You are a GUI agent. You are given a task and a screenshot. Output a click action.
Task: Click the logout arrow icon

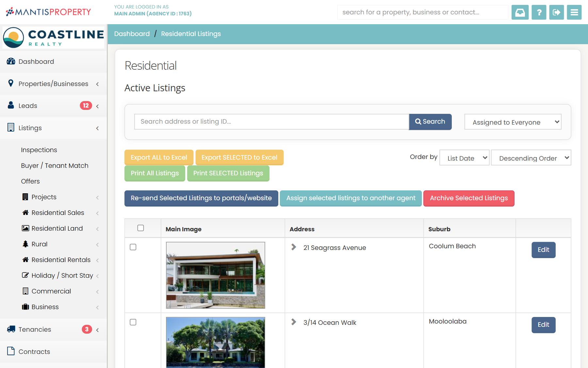(x=557, y=12)
